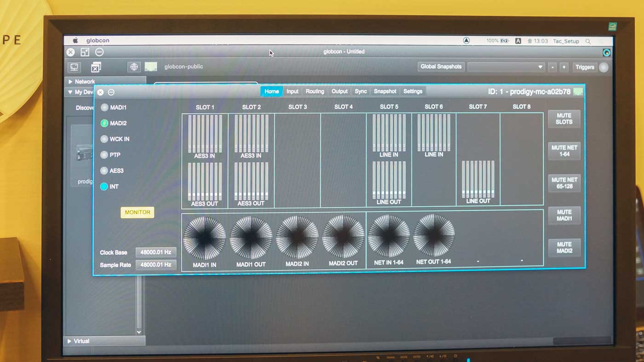Switch to the Input tab
This screenshot has width=644, height=362.
[x=293, y=91]
